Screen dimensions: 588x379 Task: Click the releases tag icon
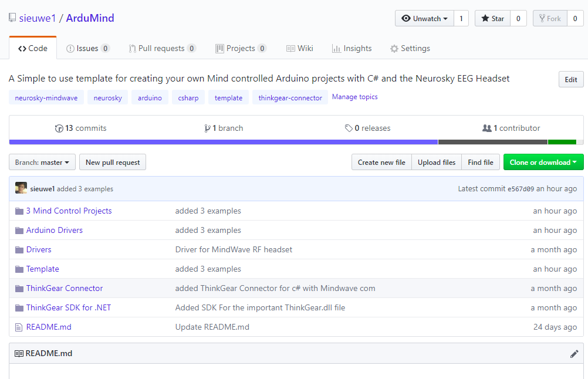click(x=349, y=128)
